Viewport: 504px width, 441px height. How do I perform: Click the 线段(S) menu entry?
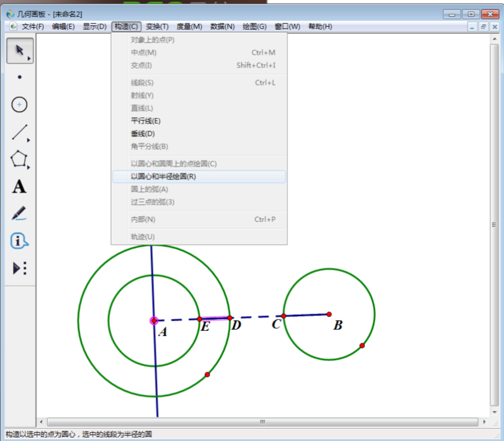coord(199,83)
